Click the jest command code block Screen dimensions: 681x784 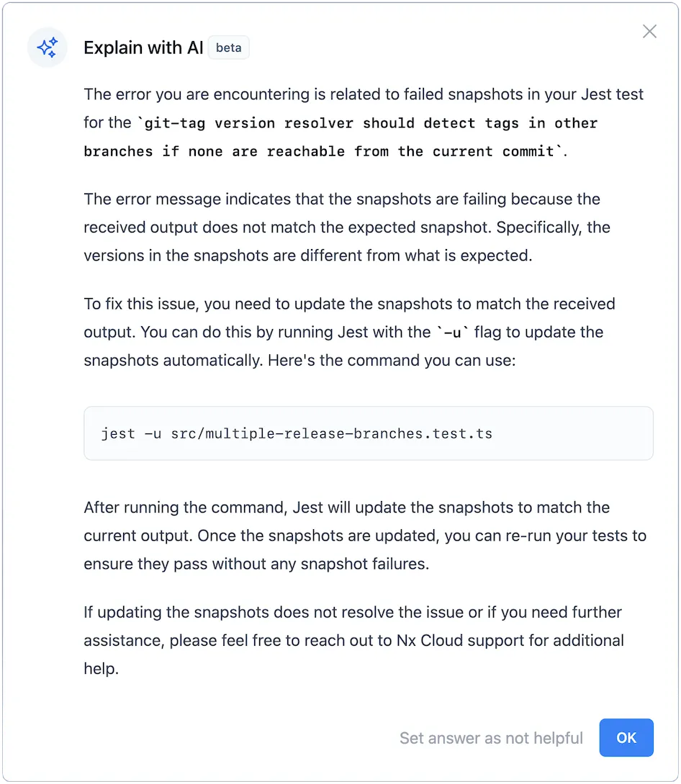tap(368, 433)
